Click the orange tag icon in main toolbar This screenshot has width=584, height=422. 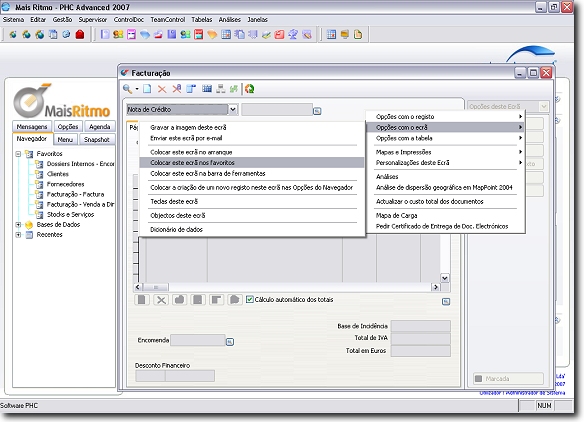coord(212,35)
